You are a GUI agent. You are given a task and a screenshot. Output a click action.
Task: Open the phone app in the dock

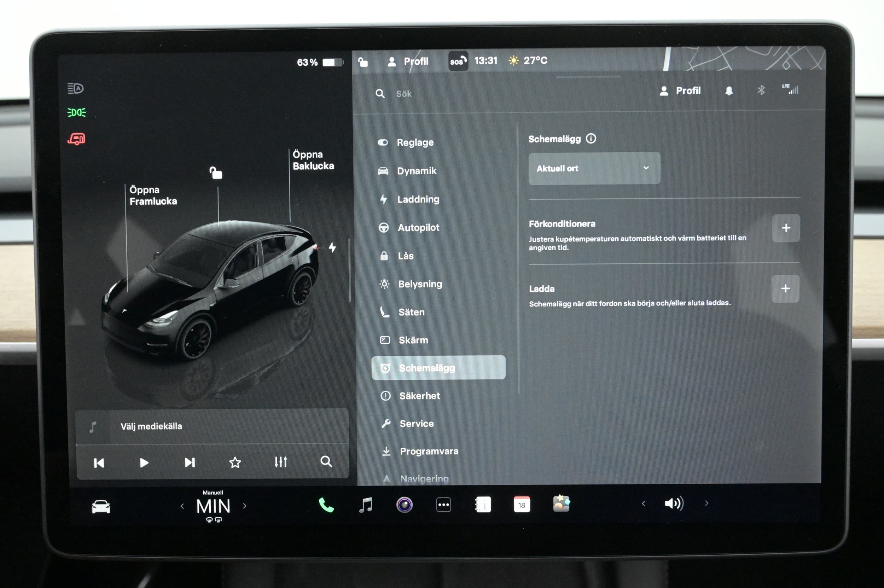tap(326, 505)
